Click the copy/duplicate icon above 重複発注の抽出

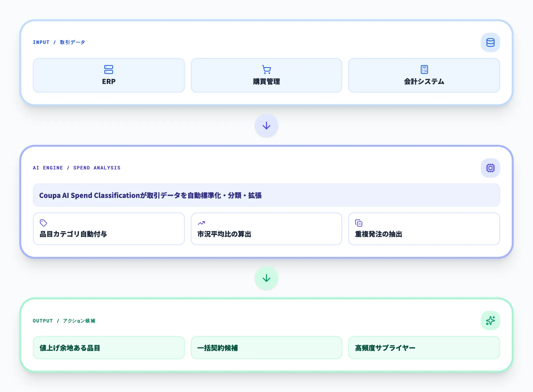359,223
